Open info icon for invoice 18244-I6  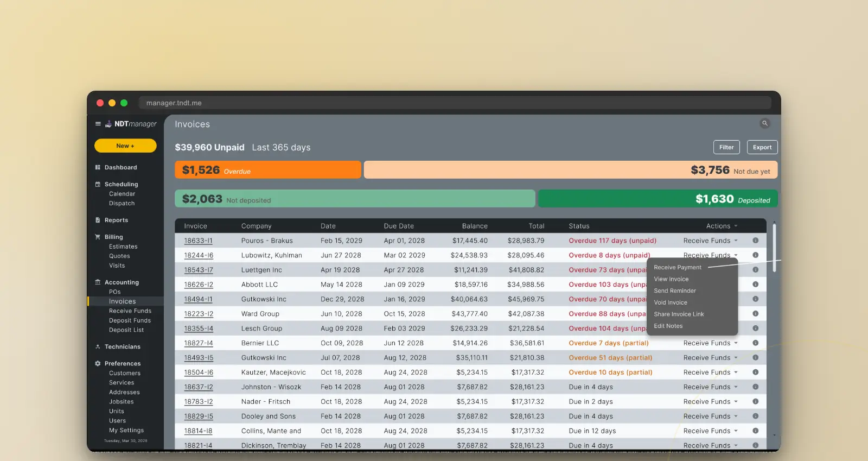755,255
